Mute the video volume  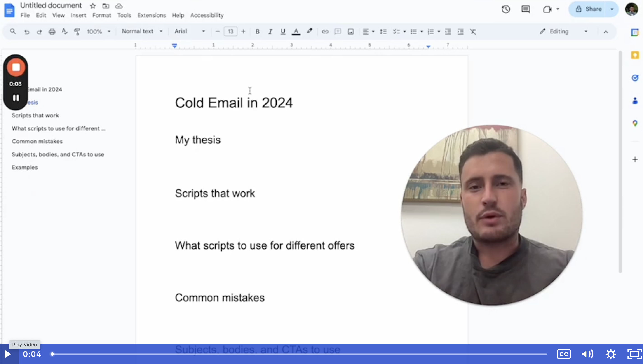[x=587, y=354]
